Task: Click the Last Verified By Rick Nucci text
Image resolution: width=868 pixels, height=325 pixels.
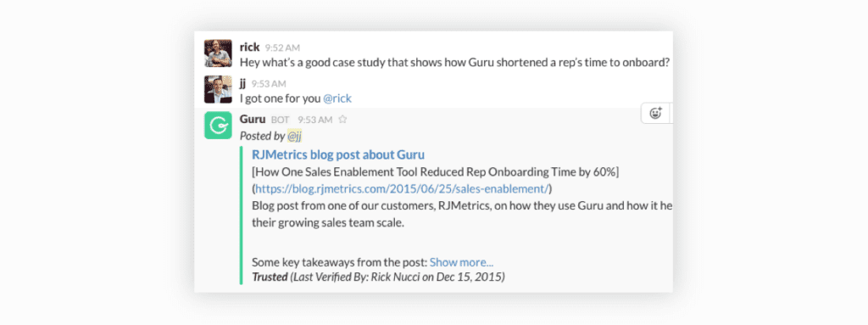Action: tap(398, 277)
